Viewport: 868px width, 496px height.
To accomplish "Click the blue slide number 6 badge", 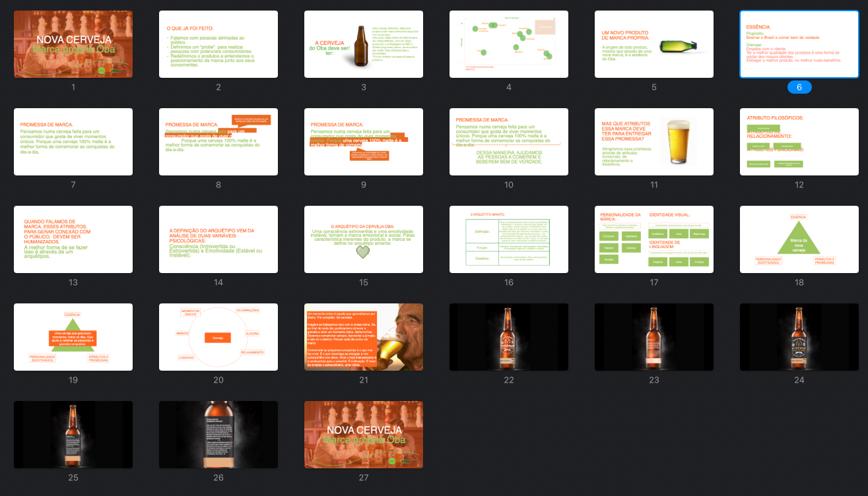I will point(799,87).
